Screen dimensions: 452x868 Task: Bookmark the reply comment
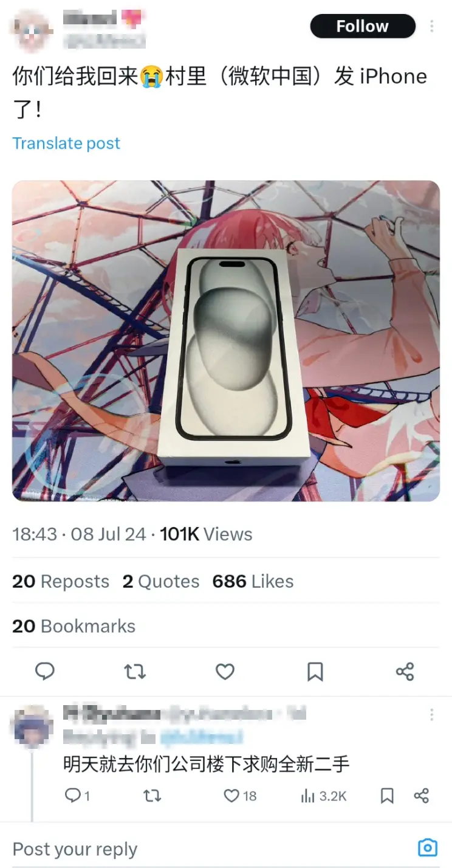click(387, 795)
